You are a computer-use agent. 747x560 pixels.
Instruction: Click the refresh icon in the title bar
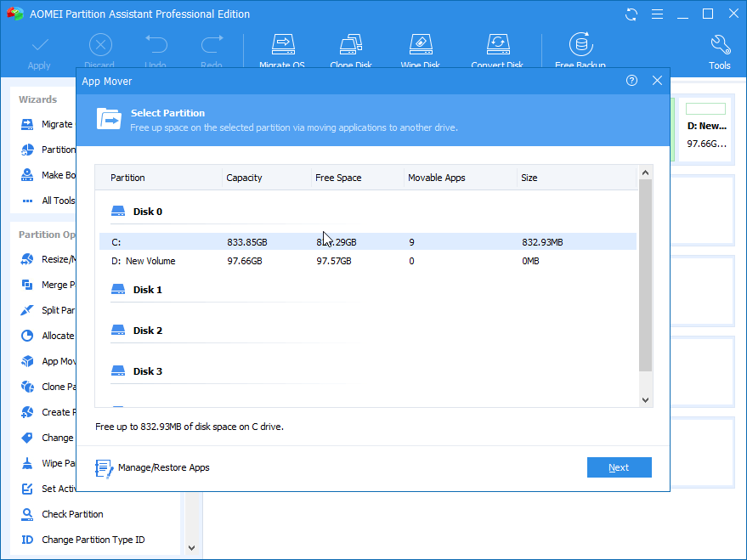629,14
